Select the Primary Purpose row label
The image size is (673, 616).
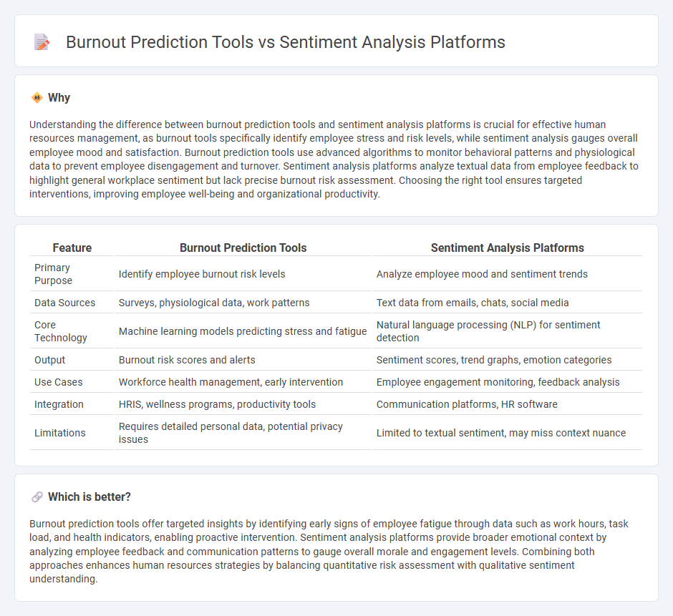[53, 274]
